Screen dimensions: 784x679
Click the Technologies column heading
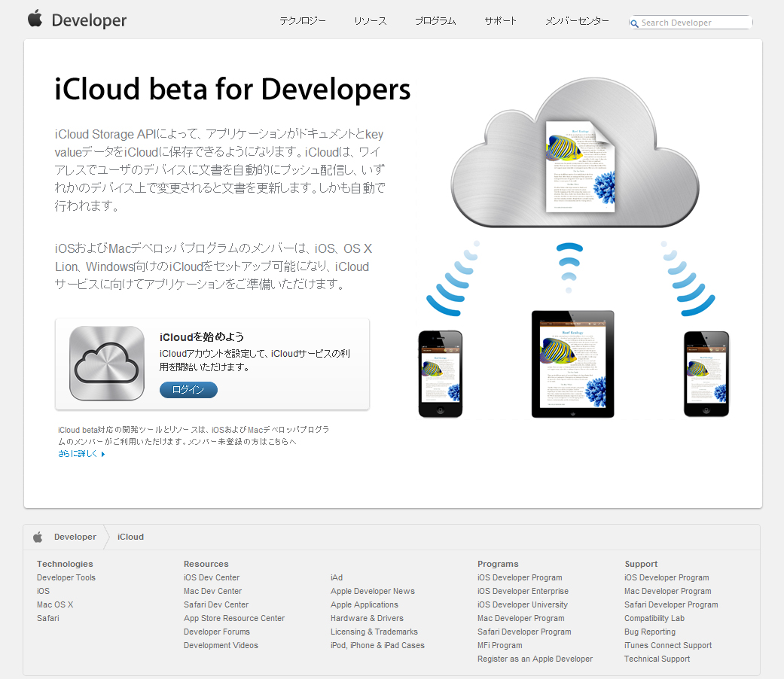click(65, 564)
